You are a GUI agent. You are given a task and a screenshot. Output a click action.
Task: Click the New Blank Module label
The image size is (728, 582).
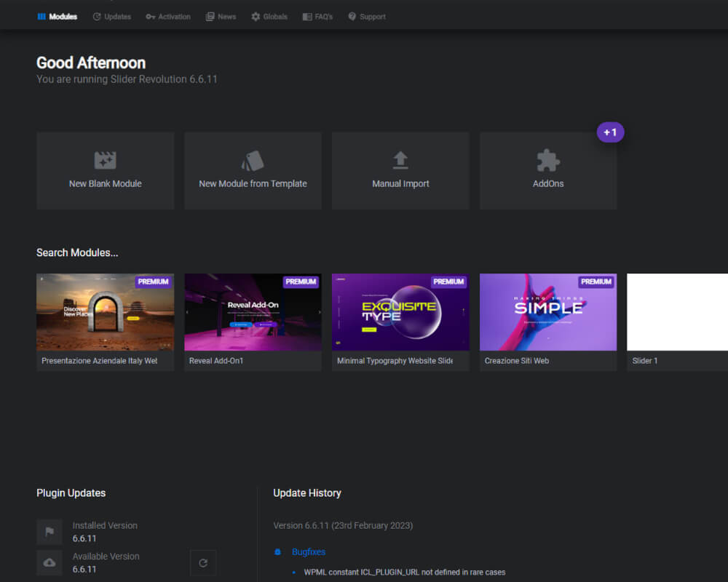click(x=106, y=184)
